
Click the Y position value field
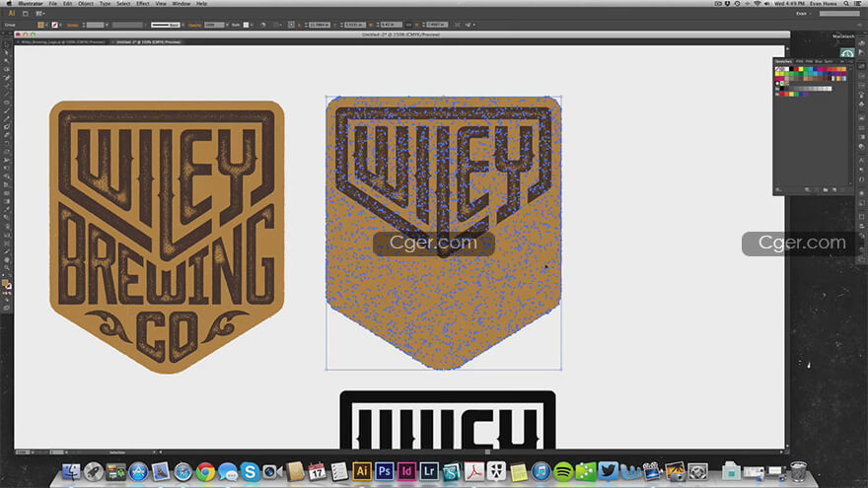(355, 25)
